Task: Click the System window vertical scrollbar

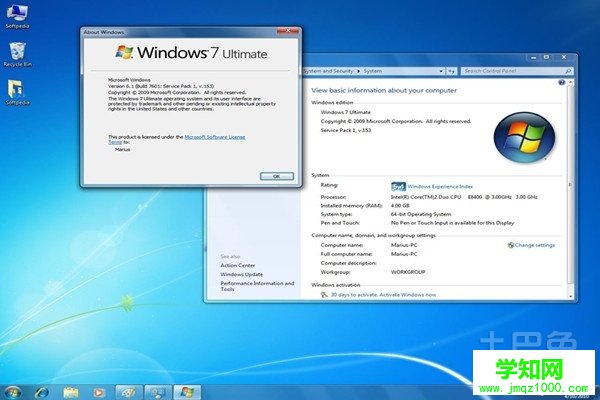Action: [x=571, y=185]
